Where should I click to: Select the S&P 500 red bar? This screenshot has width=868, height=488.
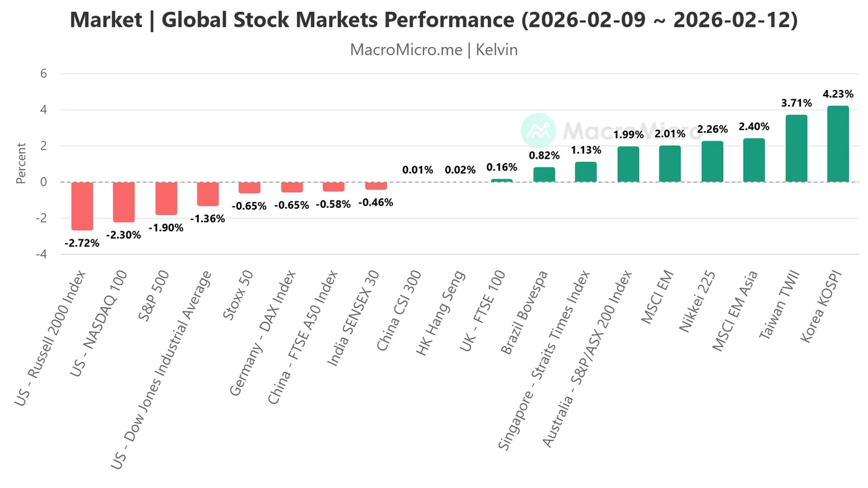tap(166, 198)
